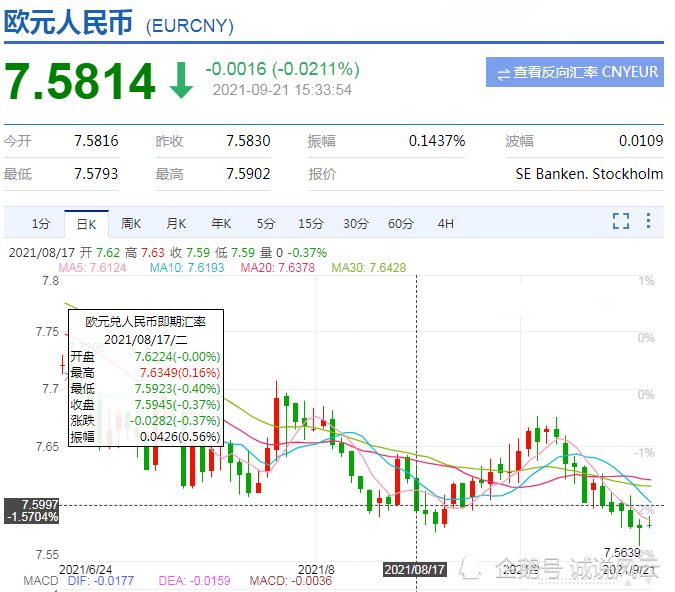Click the tooltip 开盘 7.6224 row
Image resolution: width=675 pixels, height=592 pixels.
[146, 357]
